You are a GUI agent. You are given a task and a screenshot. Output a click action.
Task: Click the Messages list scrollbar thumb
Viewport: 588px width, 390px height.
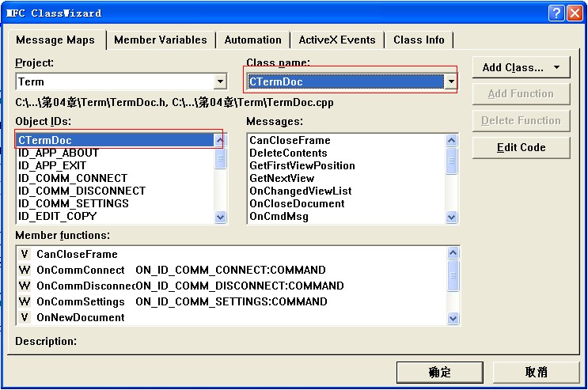click(x=452, y=161)
